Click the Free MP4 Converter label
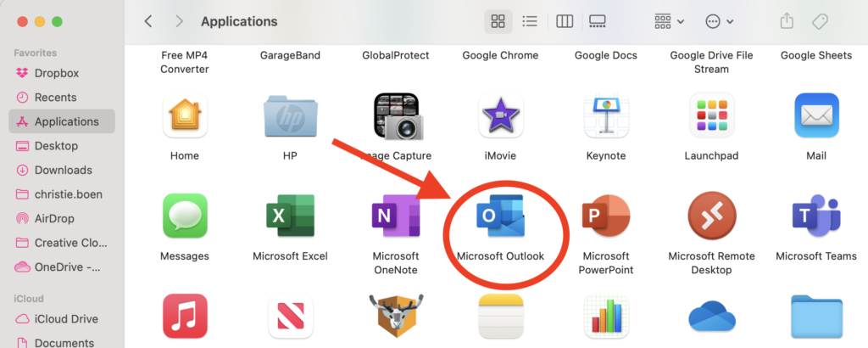868x348 pixels. pyautogui.click(x=184, y=62)
